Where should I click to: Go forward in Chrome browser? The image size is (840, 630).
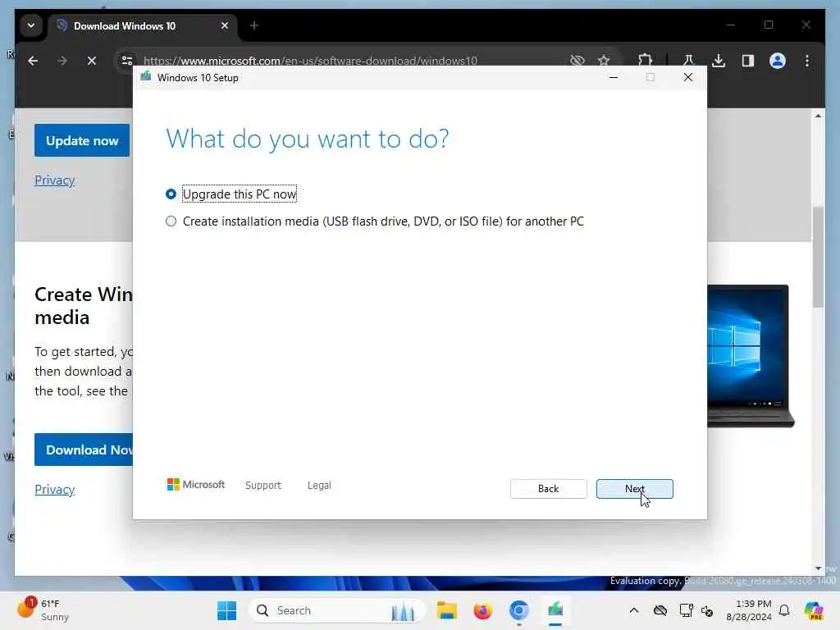(x=62, y=61)
